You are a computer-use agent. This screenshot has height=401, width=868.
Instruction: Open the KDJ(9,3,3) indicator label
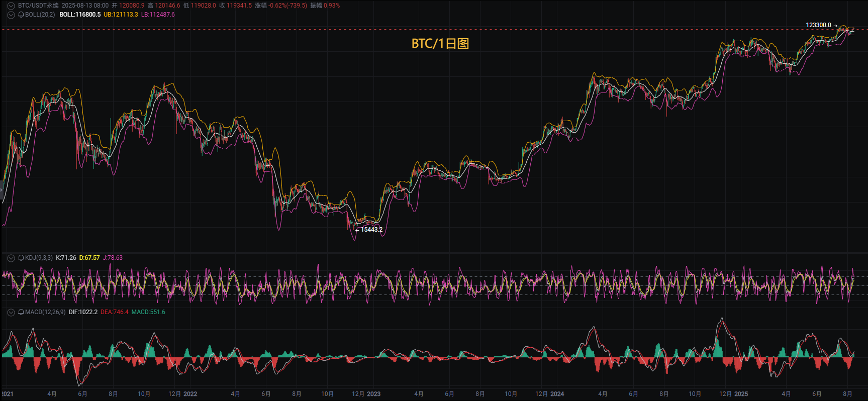tap(39, 258)
